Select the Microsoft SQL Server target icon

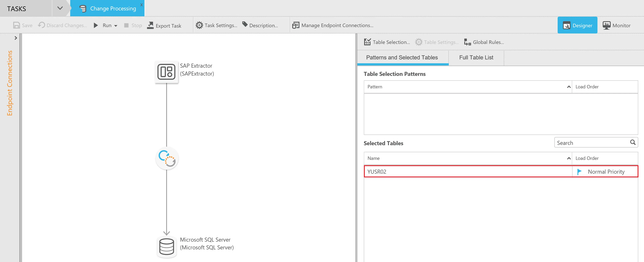pyautogui.click(x=167, y=247)
